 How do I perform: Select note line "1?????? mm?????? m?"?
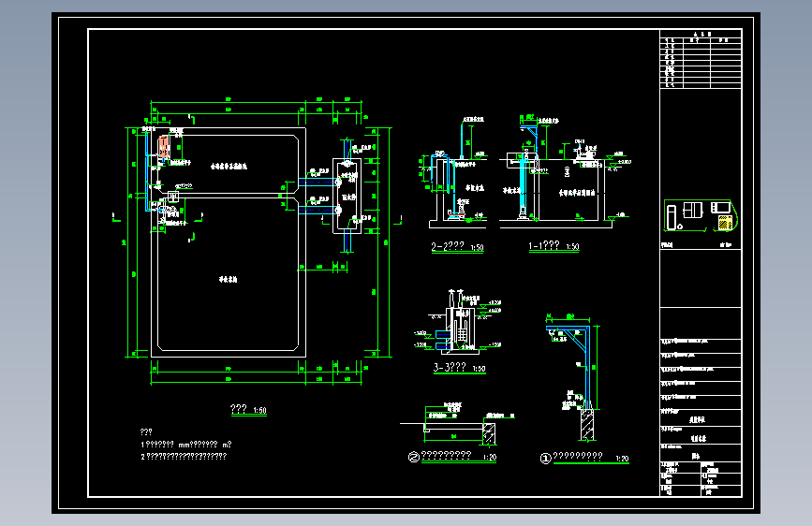(186, 445)
